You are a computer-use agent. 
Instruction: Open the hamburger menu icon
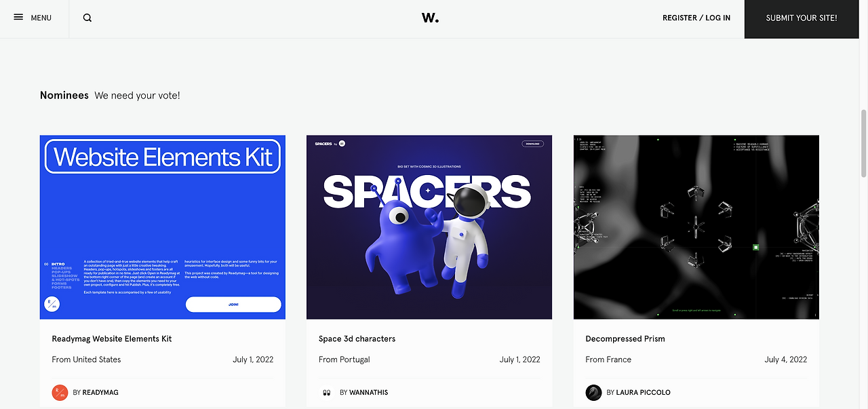tap(18, 18)
